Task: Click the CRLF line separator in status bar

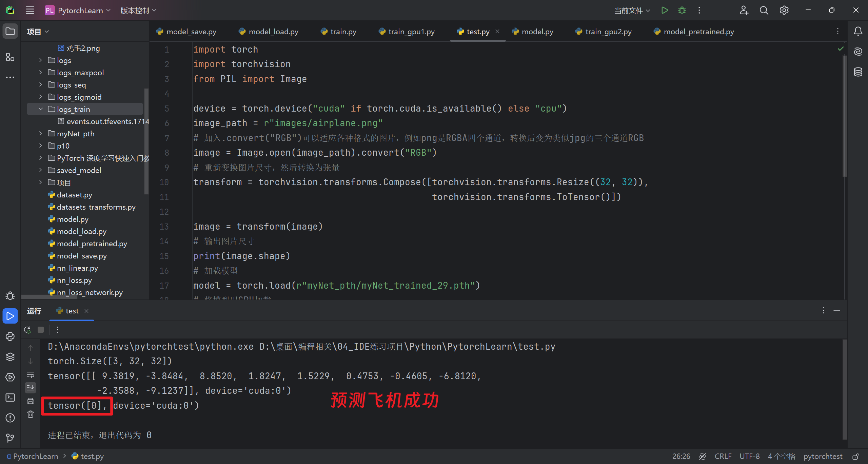Action: (723, 457)
